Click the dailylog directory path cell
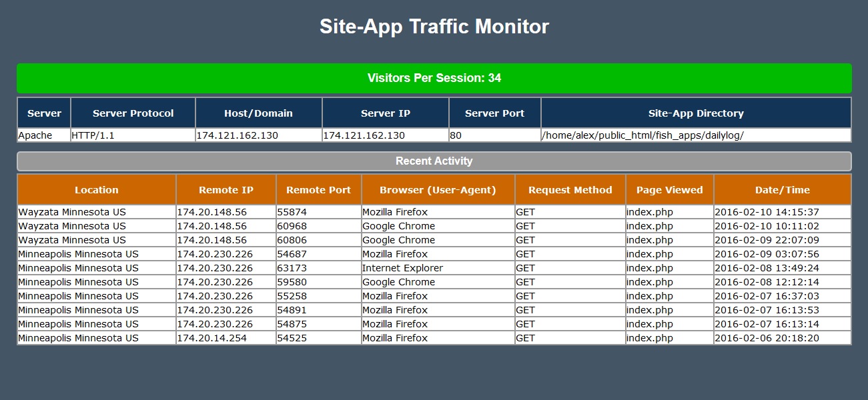868x400 pixels. coord(695,135)
